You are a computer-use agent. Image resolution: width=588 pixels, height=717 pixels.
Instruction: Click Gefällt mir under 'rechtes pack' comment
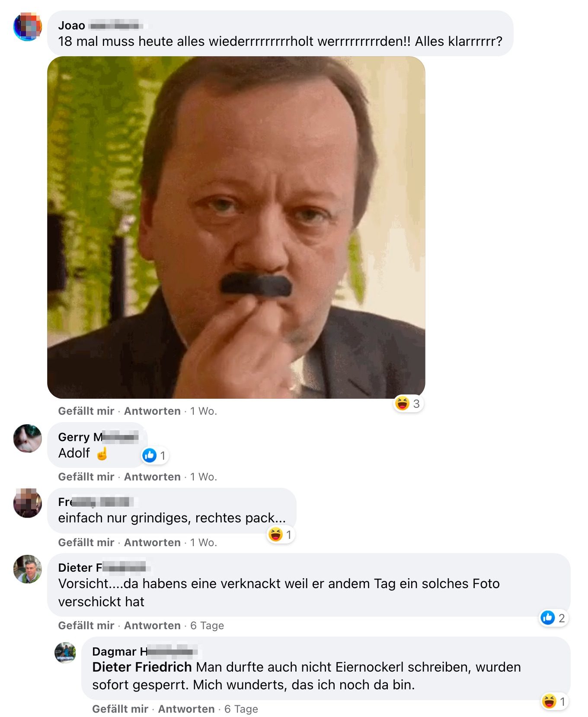[86, 542]
